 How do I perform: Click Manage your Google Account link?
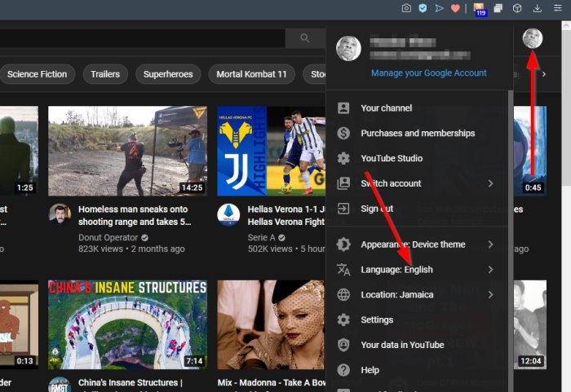pyautogui.click(x=428, y=73)
